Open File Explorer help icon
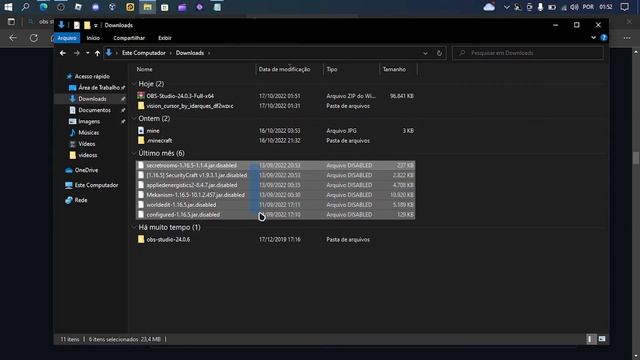640x360 pixels. (x=604, y=38)
